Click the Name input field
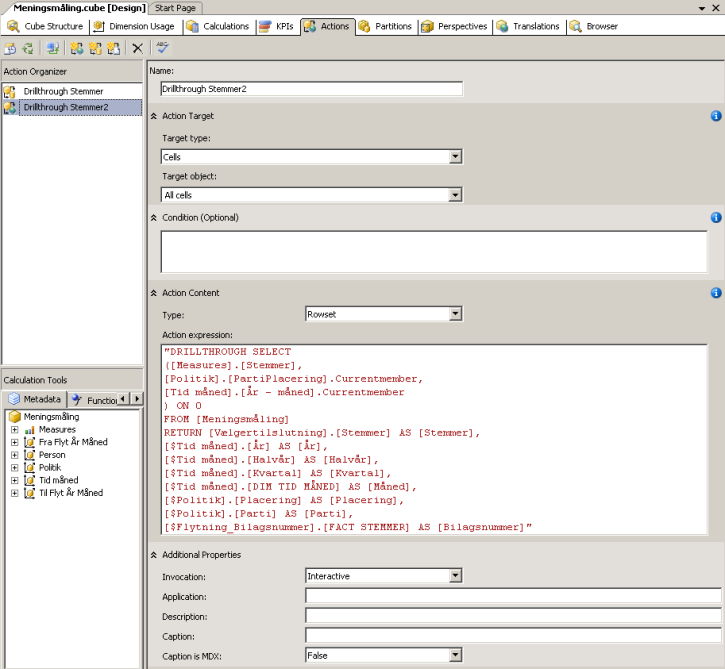The image size is (725, 669). [312, 89]
